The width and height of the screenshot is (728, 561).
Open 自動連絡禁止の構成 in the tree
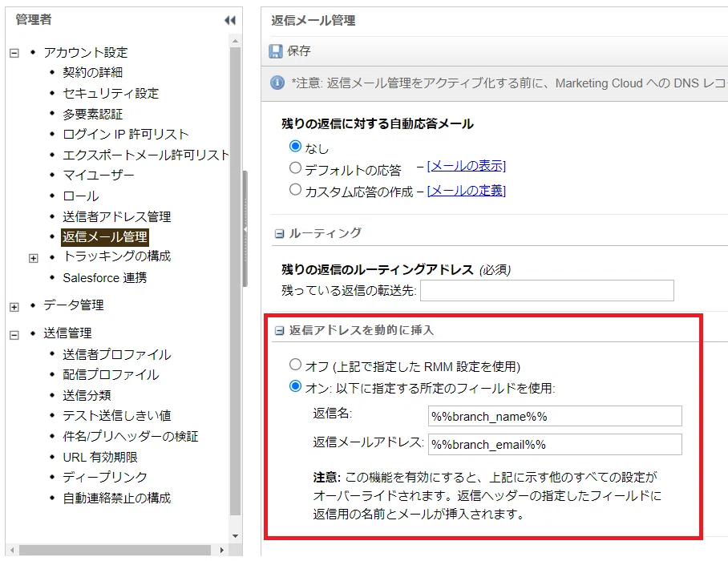[117, 498]
